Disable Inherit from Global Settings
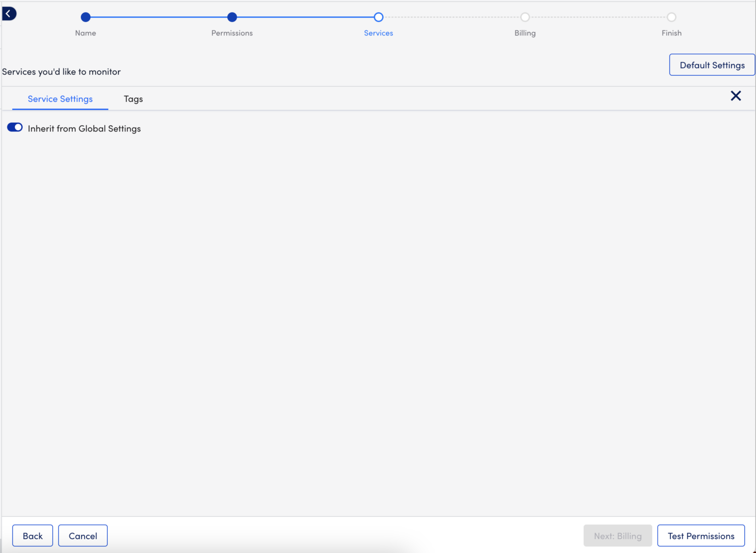This screenshot has width=756, height=553. 15,127
